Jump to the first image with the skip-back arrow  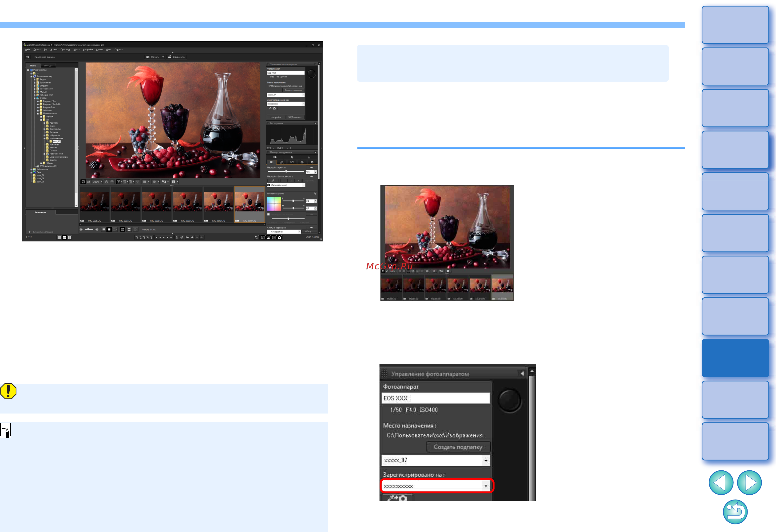[x=187, y=238]
